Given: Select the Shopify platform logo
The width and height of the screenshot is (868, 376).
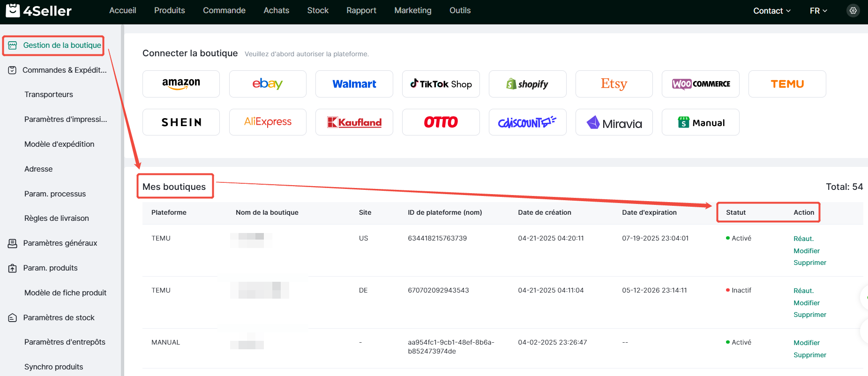Looking at the screenshot, I should click(527, 84).
